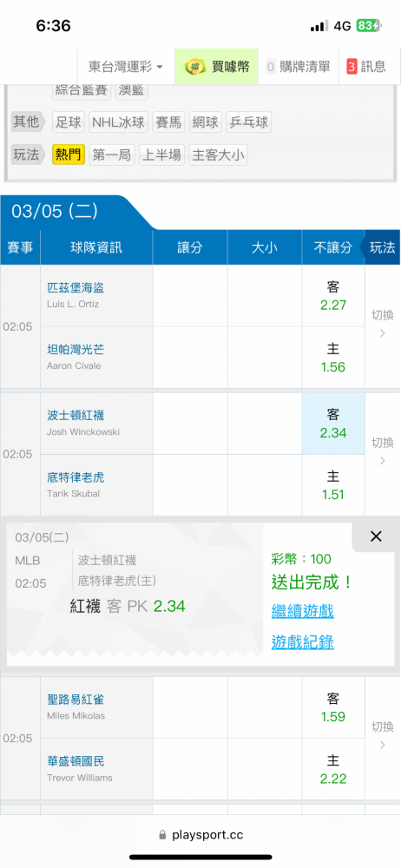Click the 繼續遊戲 link
Screen dimensions: 401x868
click(x=302, y=612)
